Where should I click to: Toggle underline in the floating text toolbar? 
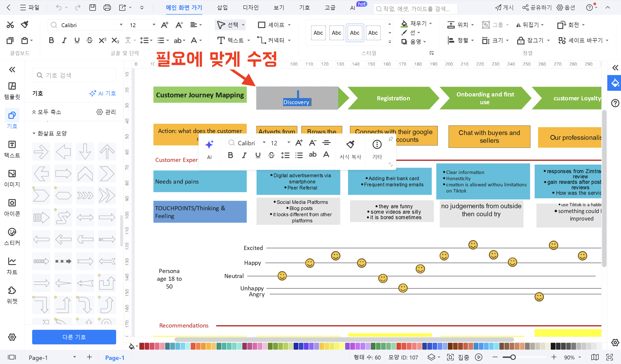click(258, 155)
